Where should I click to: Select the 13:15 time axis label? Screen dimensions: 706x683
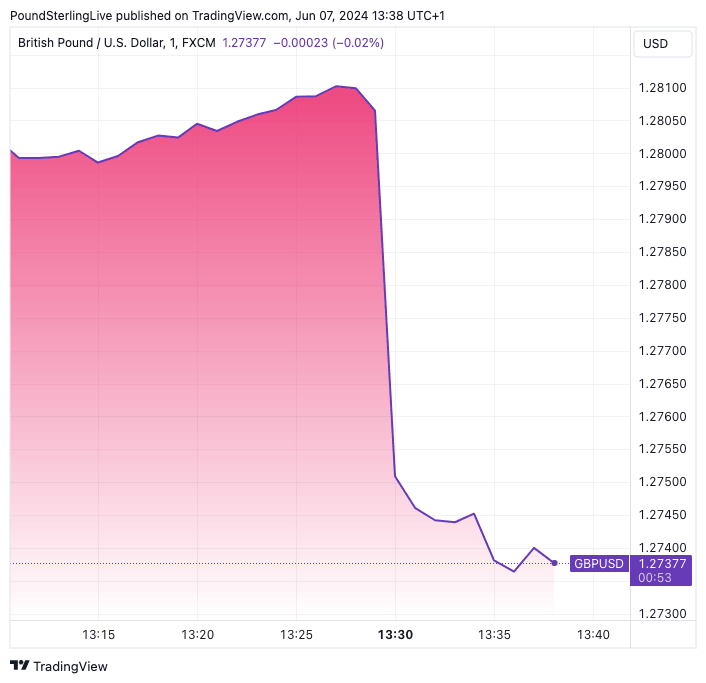click(x=98, y=634)
